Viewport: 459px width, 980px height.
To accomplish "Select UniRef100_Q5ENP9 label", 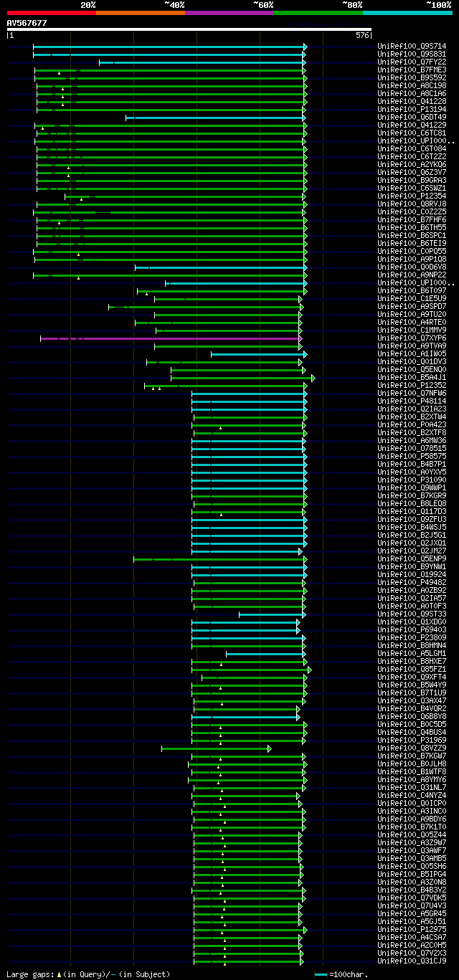I will tap(411, 559).
